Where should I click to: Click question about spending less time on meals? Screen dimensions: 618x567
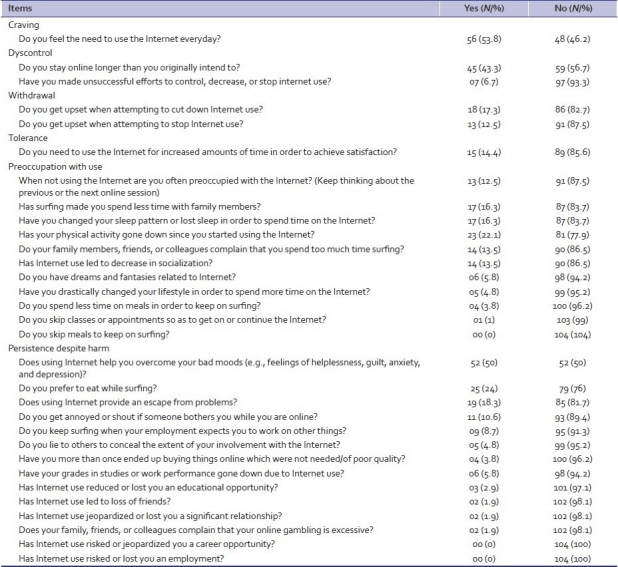click(140, 306)
